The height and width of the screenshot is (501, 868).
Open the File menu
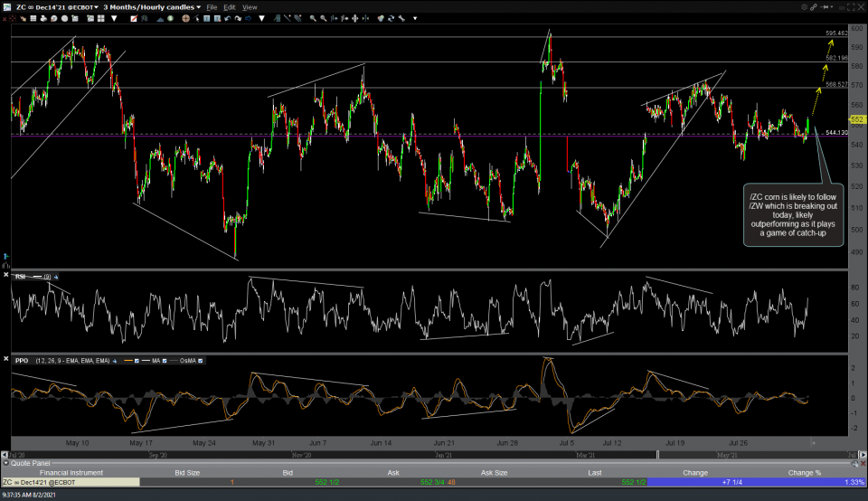(212, 7)
